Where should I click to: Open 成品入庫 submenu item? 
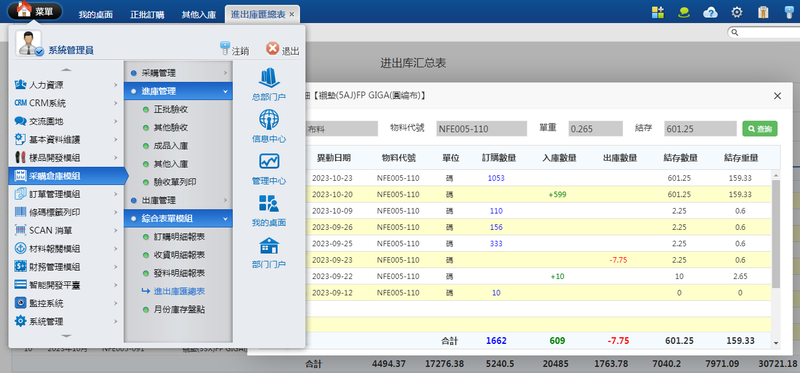point(171,146)
